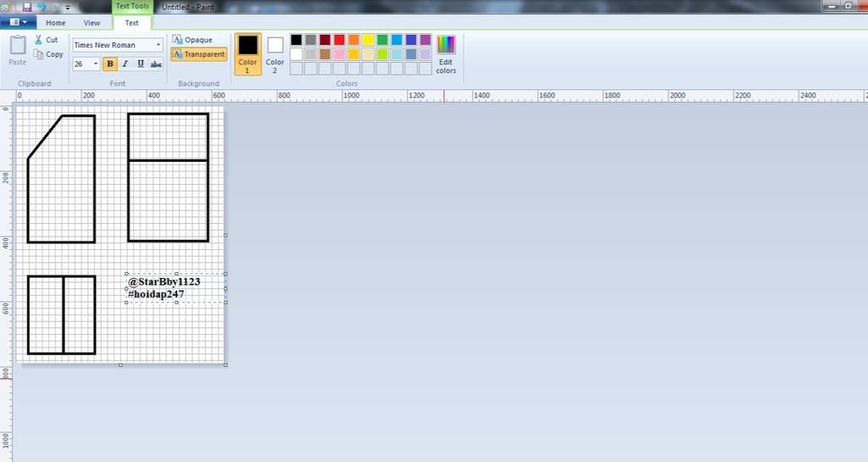Pick the purple color swatch
The image size is (868, 462).
click(426, 40)
